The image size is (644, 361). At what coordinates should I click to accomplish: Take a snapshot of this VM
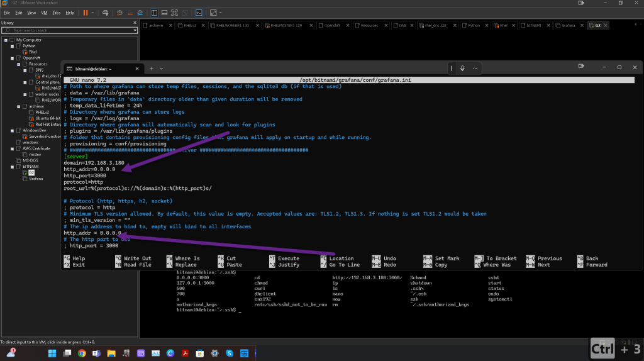(119, 13)
